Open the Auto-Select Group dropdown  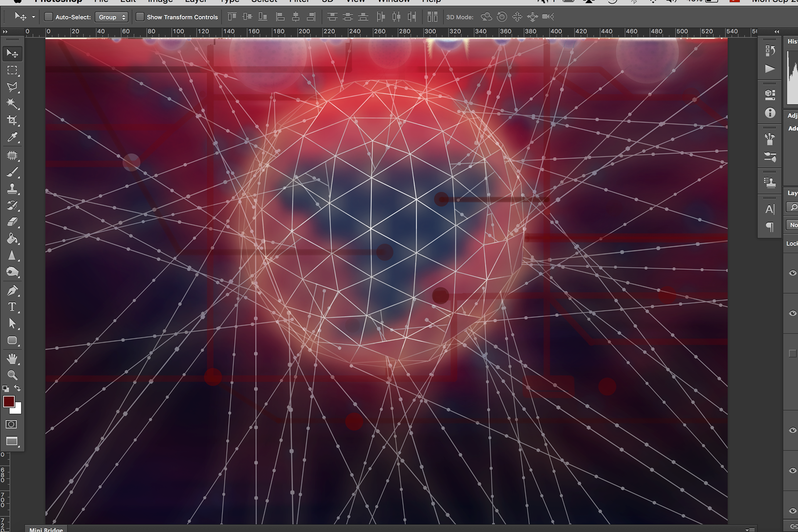(111, 17)
